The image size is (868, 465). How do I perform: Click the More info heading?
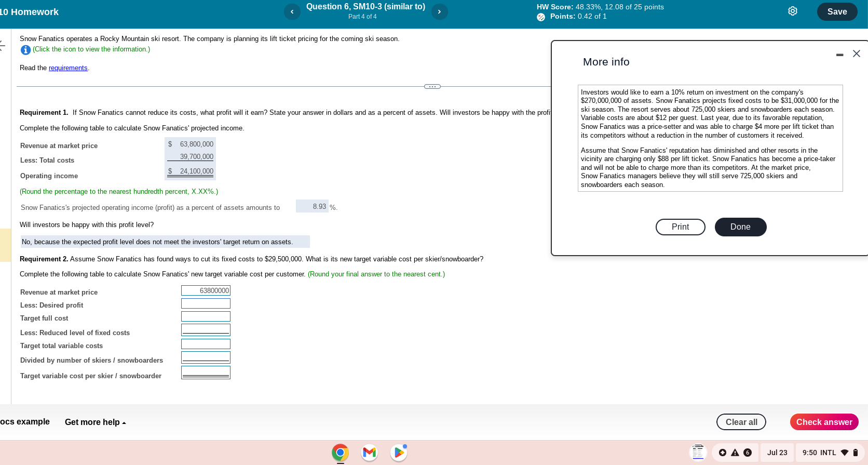pos(606,62)
